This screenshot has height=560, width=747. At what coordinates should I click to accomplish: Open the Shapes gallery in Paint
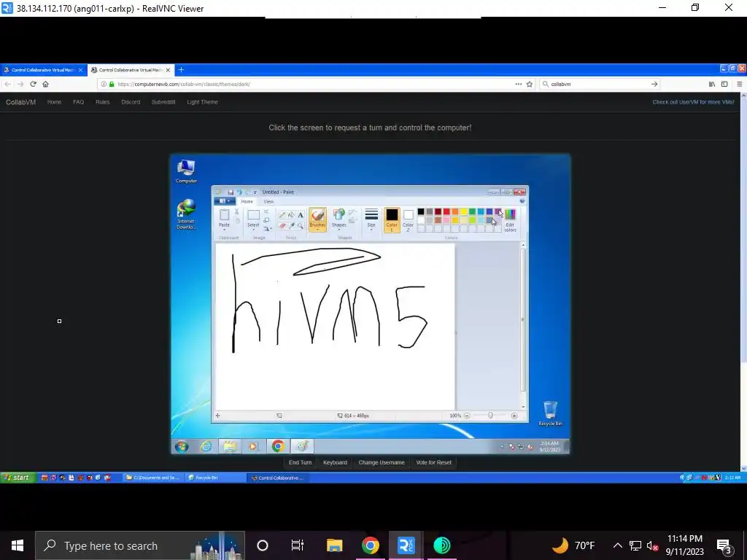coord(338,218)
